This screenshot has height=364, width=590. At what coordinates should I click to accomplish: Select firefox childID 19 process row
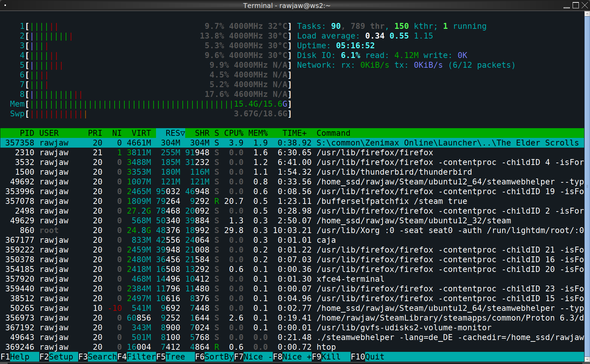tap(292, 191)
